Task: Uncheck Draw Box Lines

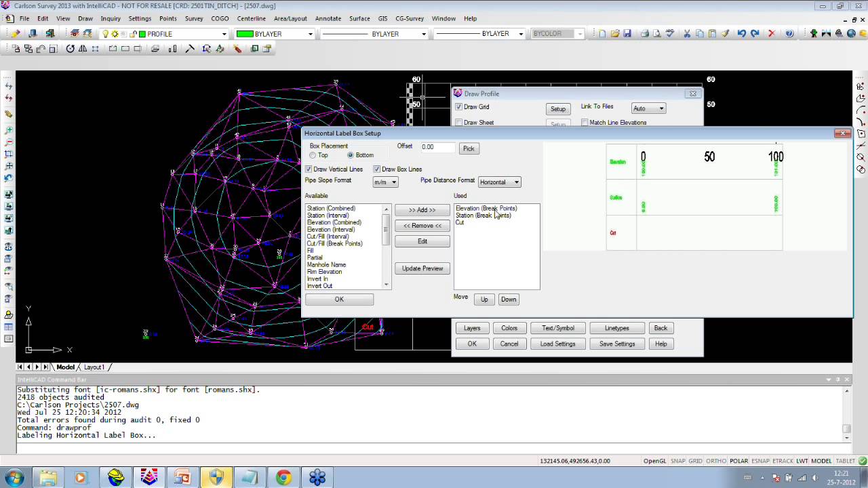Action: pyautogui.click(x=377, y=169)
